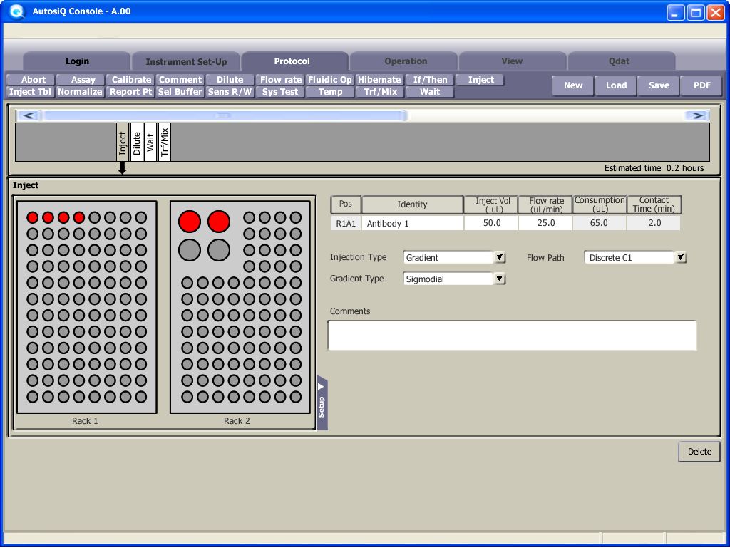Click the Trf/Mix command in toolbar
Image resolution: width=730 pixels, height=560 pixels.
pyautogui.click(x=381, y=92)
